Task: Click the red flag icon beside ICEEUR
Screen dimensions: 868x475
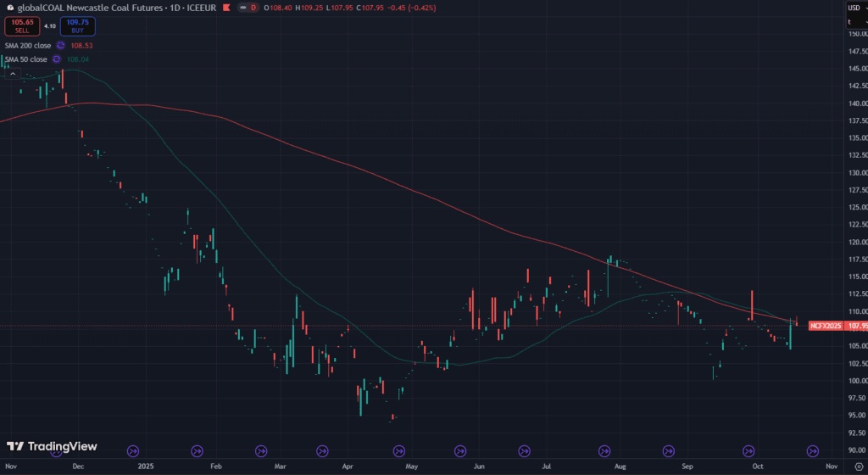Action: pyautogui.click(x=241, y=8)
